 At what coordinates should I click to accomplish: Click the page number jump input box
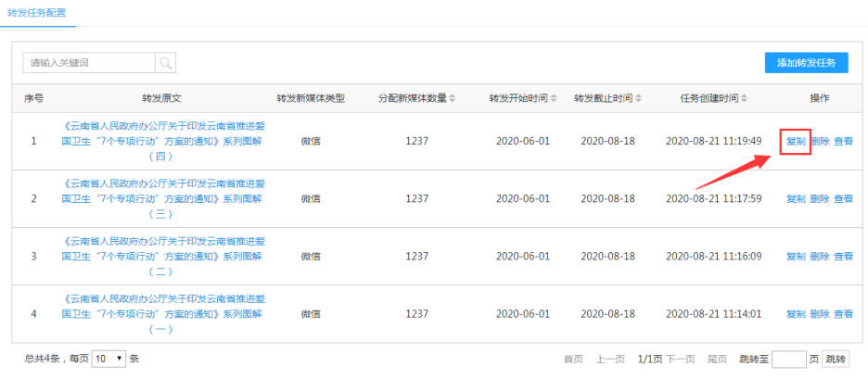coord(788,359)
